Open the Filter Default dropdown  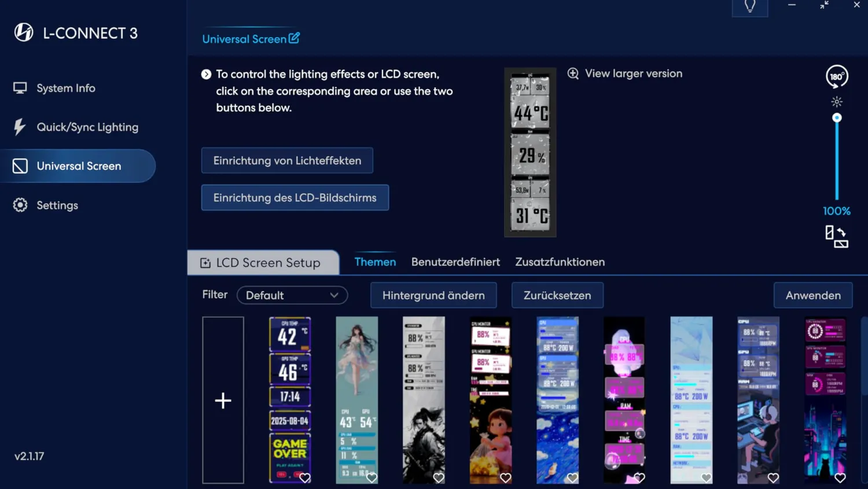point(292,295)
